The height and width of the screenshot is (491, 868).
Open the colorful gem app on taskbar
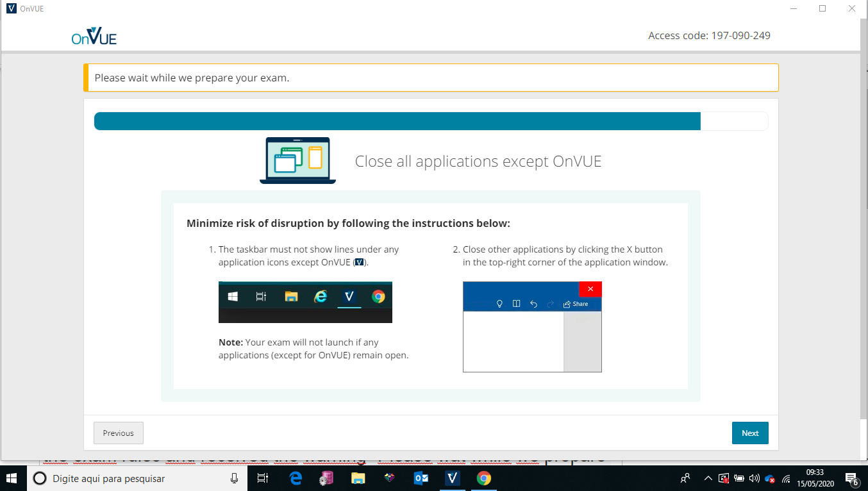pos(389,478)
